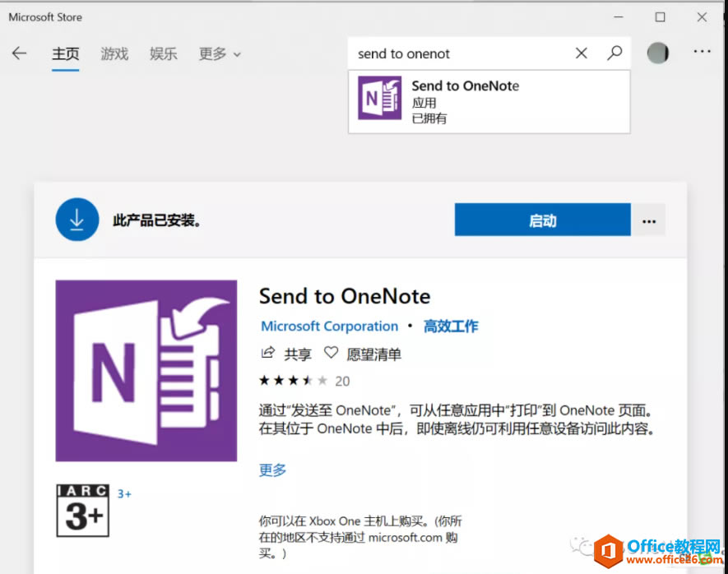728x574 pixels.
Task: Click the 此产品已安装 status text
Action: [x=157, y=220]
